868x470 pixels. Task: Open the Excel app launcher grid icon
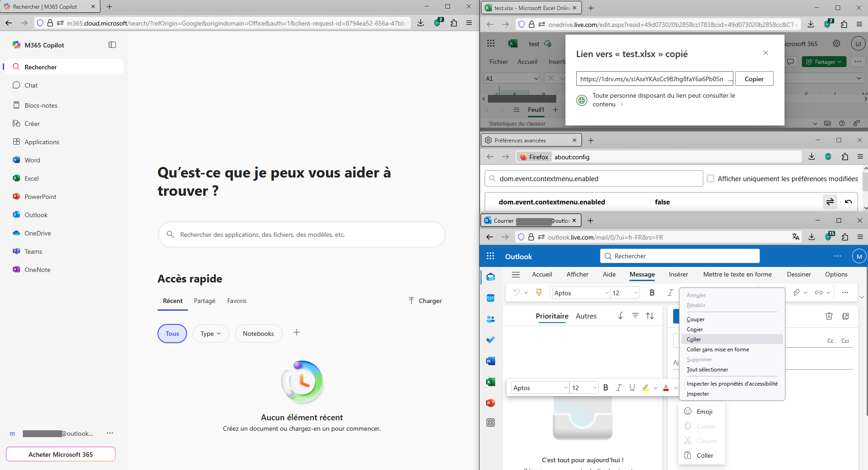pos(491,43)
